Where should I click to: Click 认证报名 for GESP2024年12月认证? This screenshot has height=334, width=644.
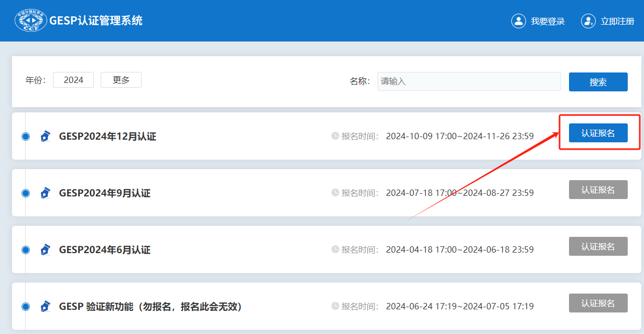click(x=598, y=133)
